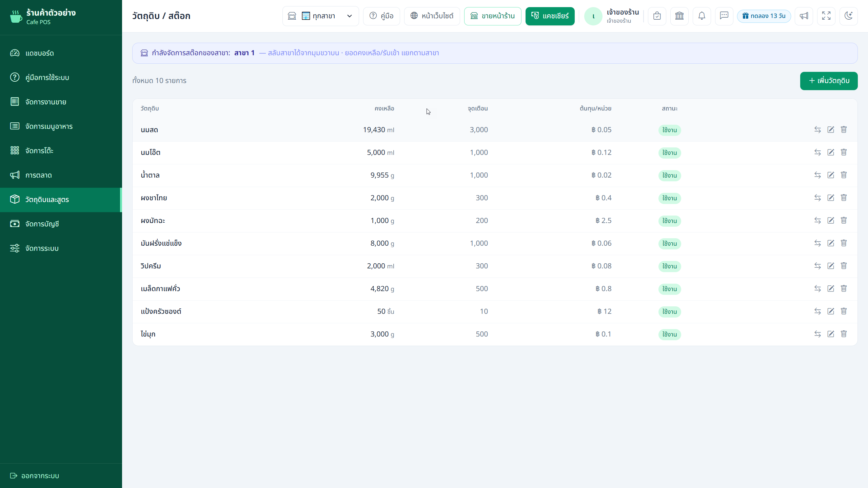Click the ทดลอง 13 วัน trial badge
868x488 pixels.
click(764, 16)
